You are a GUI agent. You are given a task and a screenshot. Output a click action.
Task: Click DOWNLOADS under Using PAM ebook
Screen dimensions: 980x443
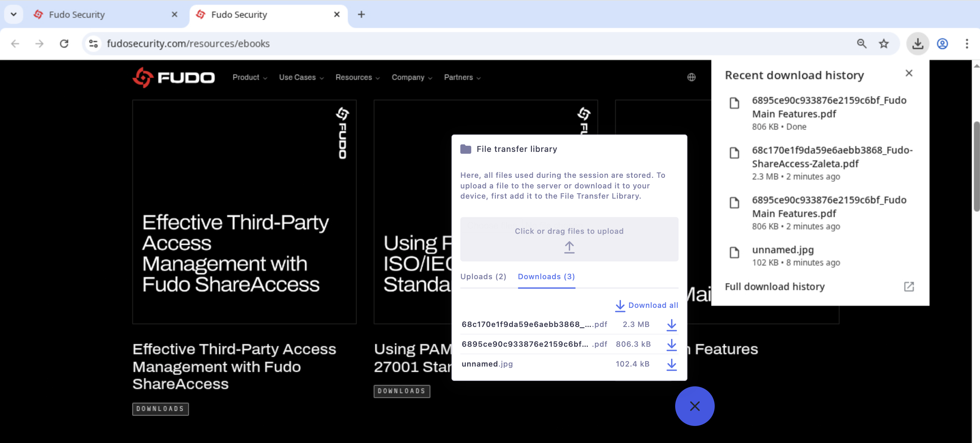402,391
